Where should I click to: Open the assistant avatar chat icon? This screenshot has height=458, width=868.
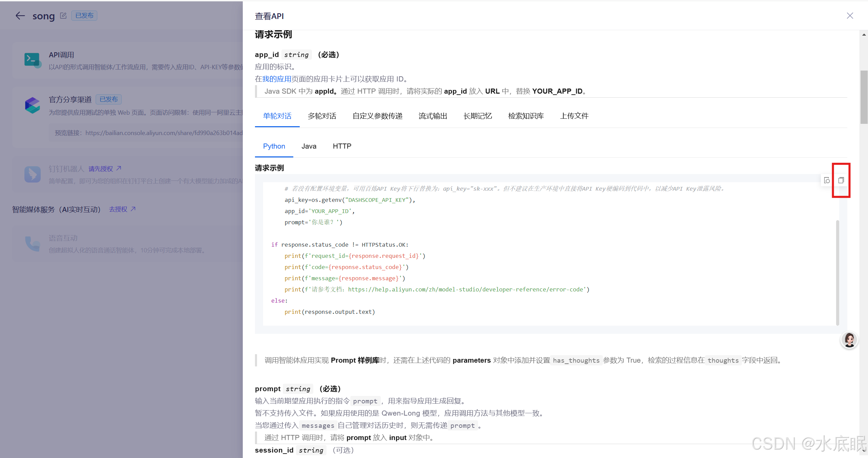pos(849,340)
